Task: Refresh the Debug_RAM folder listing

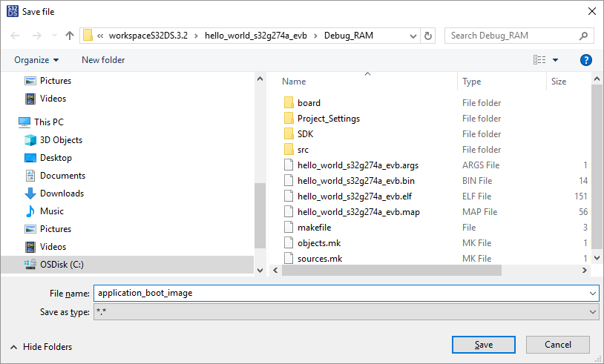Action: tap(428, 36)
